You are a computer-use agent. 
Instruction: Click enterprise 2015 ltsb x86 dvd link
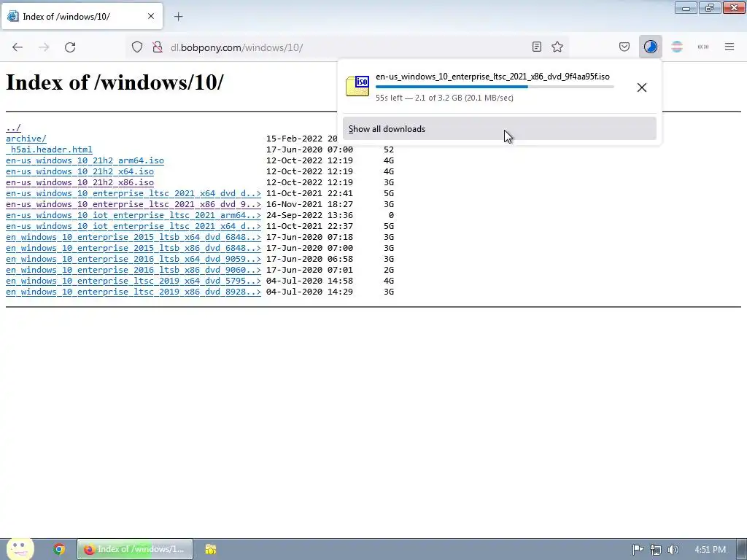tap(133, 248)
